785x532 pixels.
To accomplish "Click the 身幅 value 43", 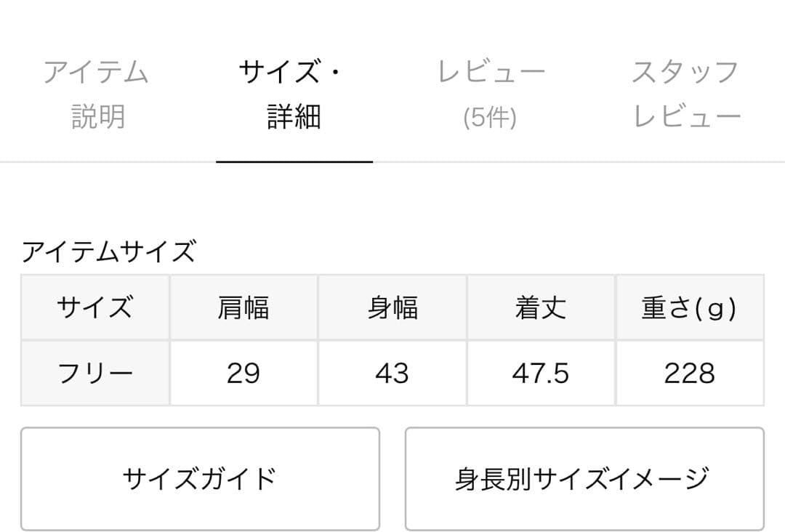I will pyautogui.click(x=393, y=373).
